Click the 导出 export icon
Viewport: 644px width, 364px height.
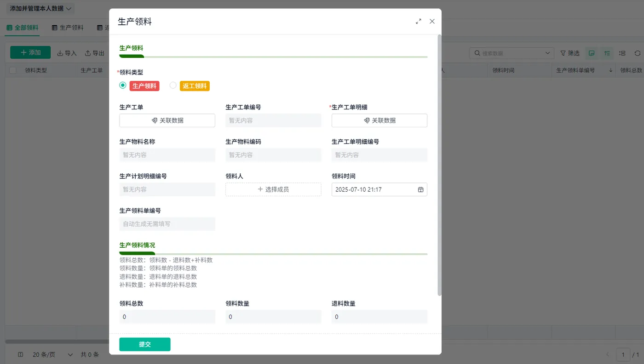88,53
